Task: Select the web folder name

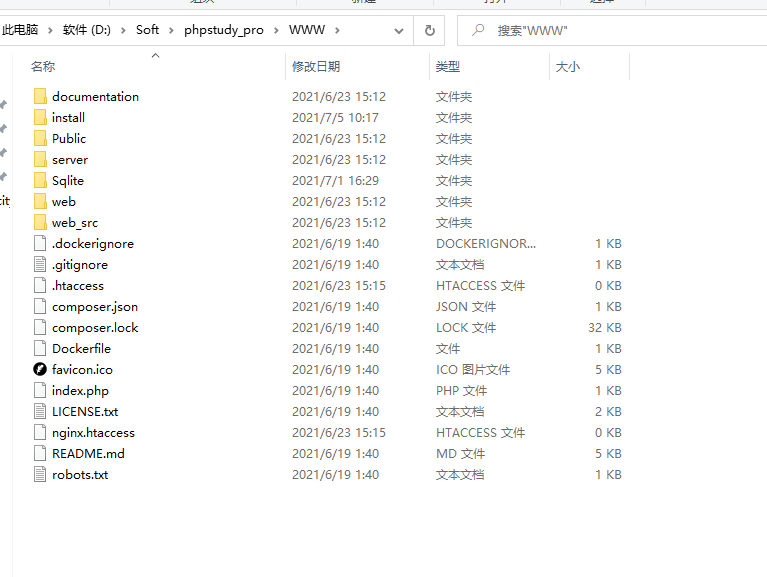Action: pos(64,201)
